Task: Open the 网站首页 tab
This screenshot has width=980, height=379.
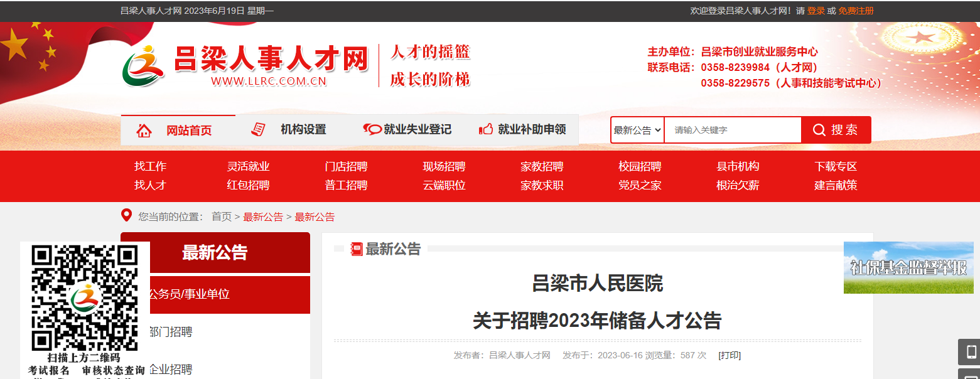Action: pos(178,131)
